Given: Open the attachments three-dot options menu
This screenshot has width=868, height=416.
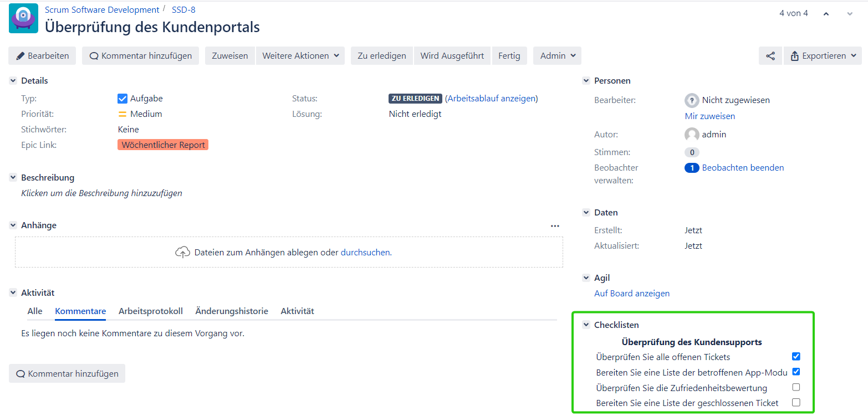Looking at the screenshot, I should coord(555,225).
